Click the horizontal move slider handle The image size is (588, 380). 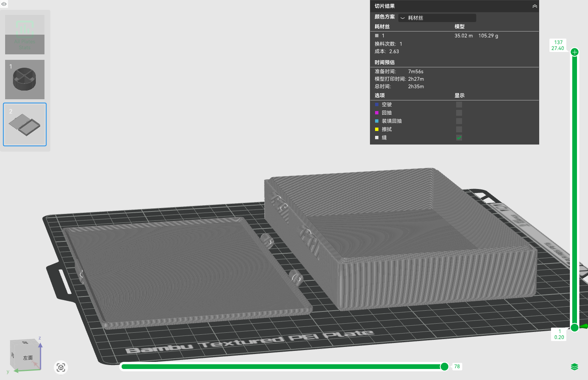tap(444, 367)
